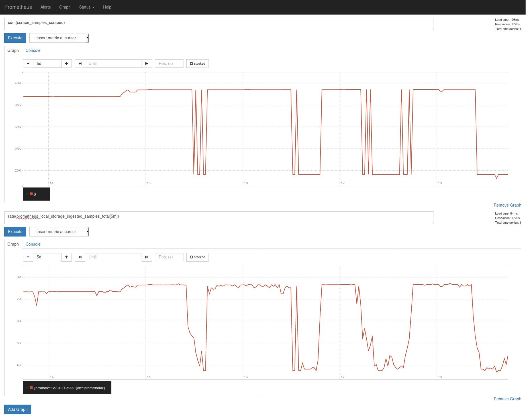The image size is (531, 420).
Task: Toggle the {} series in the top legend
Action: (x=35, y=194)
